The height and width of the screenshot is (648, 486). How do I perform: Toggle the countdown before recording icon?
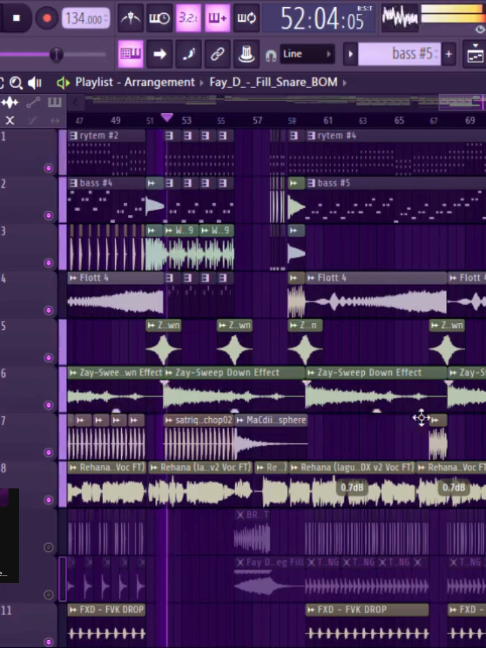click(188, 18)
